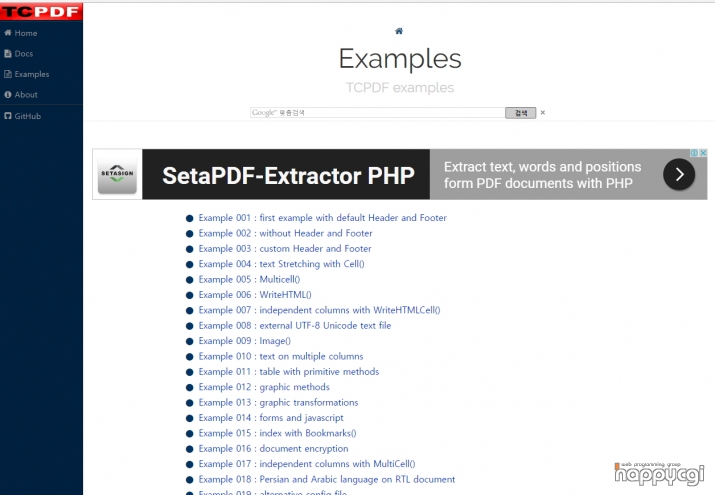This screenshot has width=715, height=495.
Task: Click the small home icon above Examples heading
Action: click(x=399, y=31)
